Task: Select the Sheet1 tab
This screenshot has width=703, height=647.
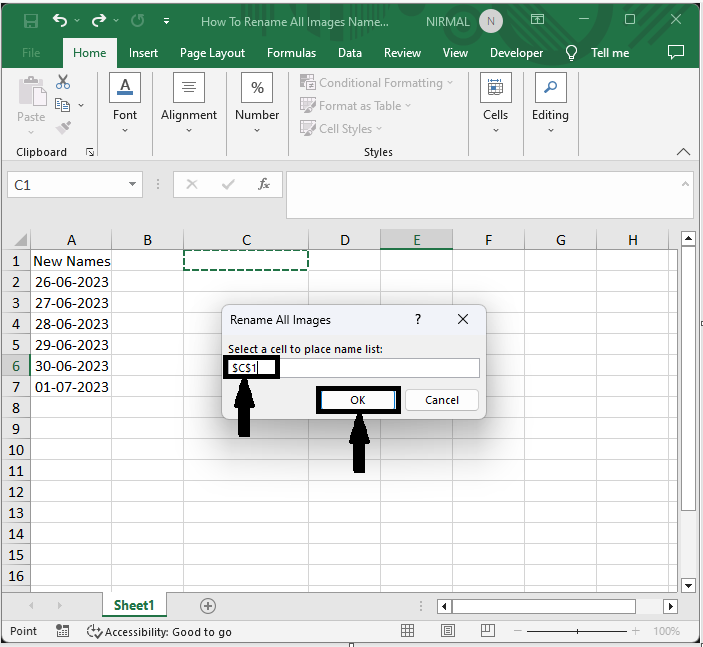Action: pos(134,605)
